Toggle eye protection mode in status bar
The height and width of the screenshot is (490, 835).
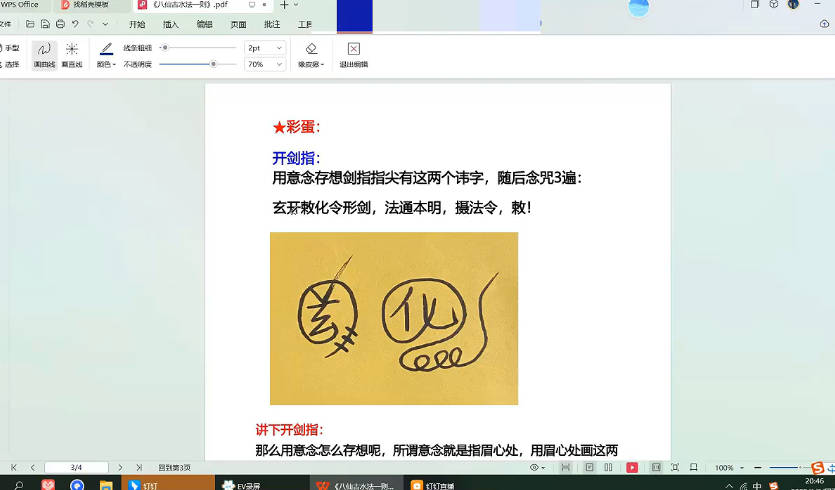537,467
